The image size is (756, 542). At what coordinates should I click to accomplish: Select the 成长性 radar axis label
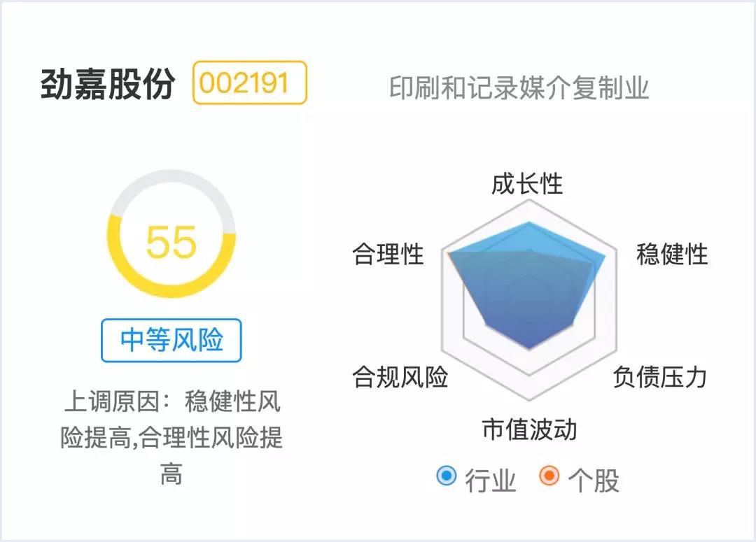click(527, 184)
